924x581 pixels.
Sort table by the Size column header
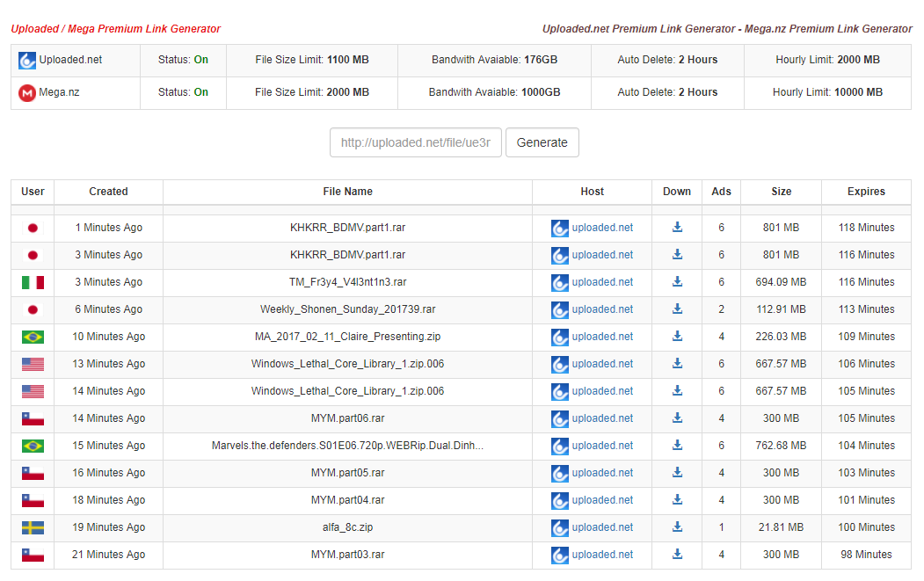781,192
